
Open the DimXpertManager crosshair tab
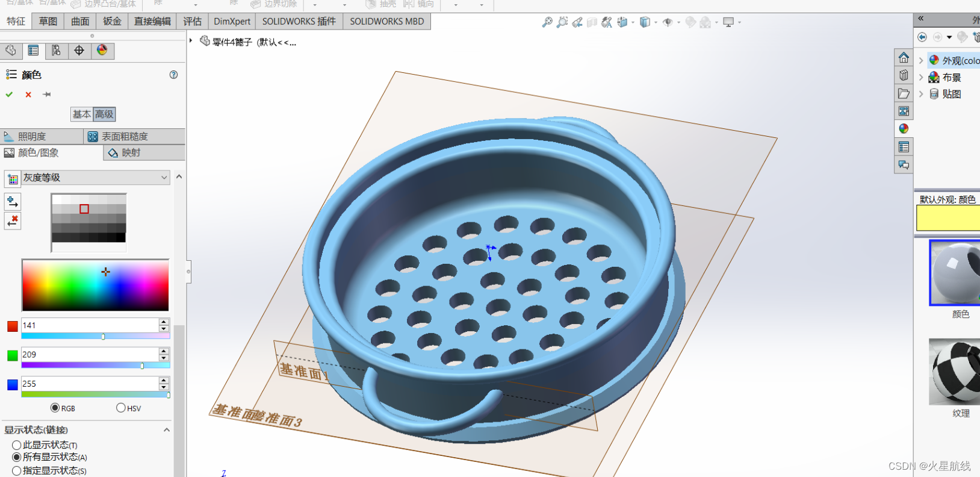tap(79, 51)
